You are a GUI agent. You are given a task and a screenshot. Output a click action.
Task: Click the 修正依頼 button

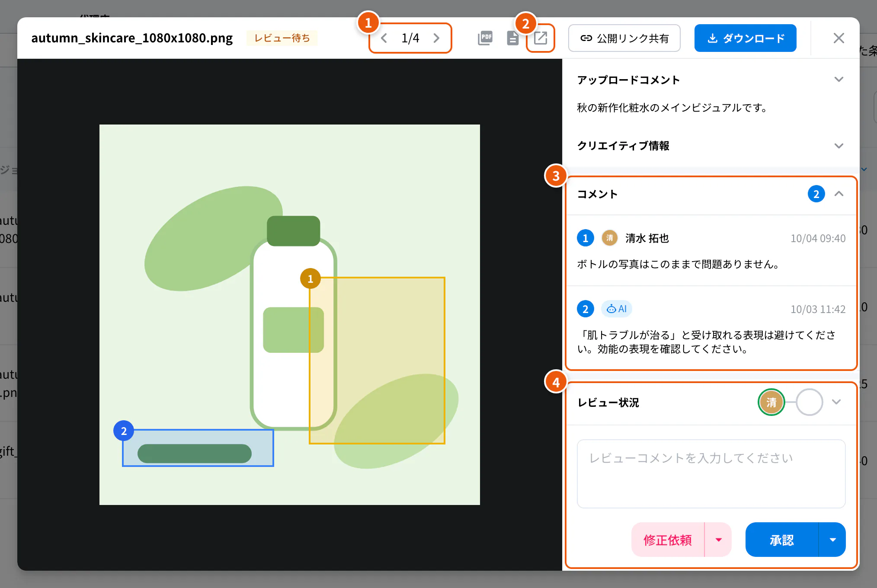coord(668,540)
